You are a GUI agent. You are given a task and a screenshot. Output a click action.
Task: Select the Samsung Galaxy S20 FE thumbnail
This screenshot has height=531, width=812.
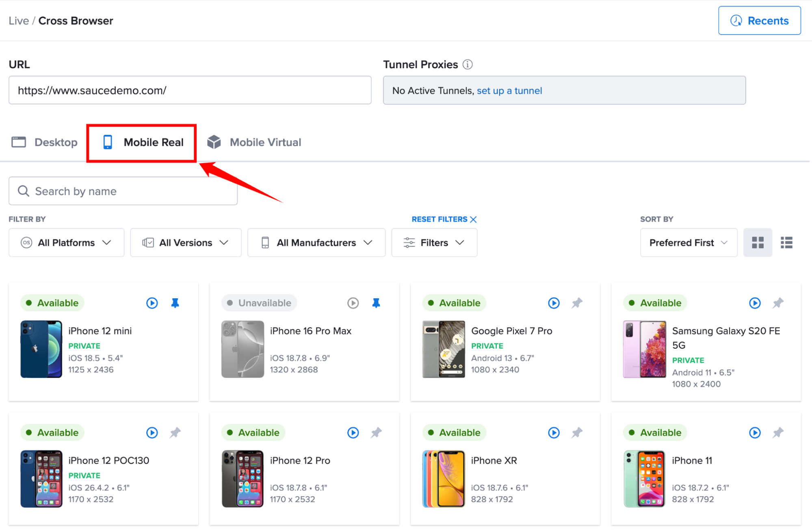(x=644, y=349)
